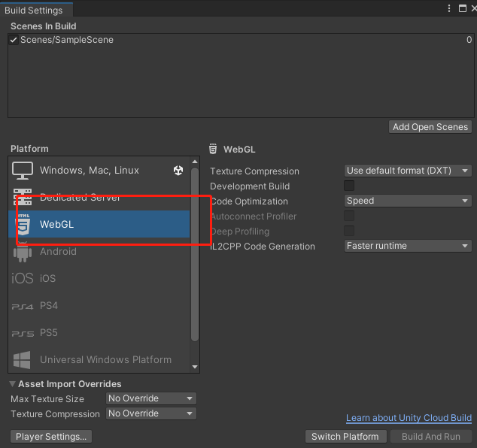Click the PS5 logo icon
Screen dimensions: 477x448
[x=23, y=334]
